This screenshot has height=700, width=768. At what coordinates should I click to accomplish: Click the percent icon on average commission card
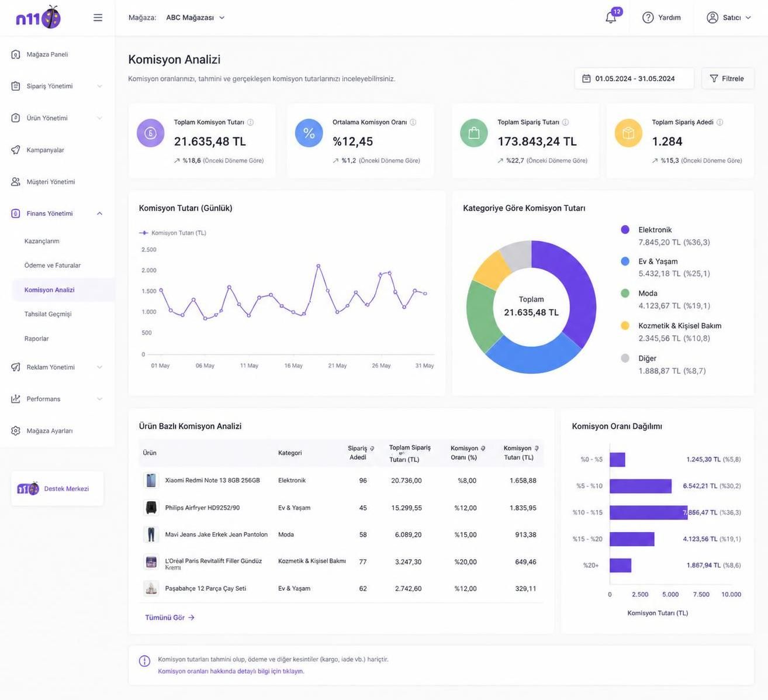309,133
